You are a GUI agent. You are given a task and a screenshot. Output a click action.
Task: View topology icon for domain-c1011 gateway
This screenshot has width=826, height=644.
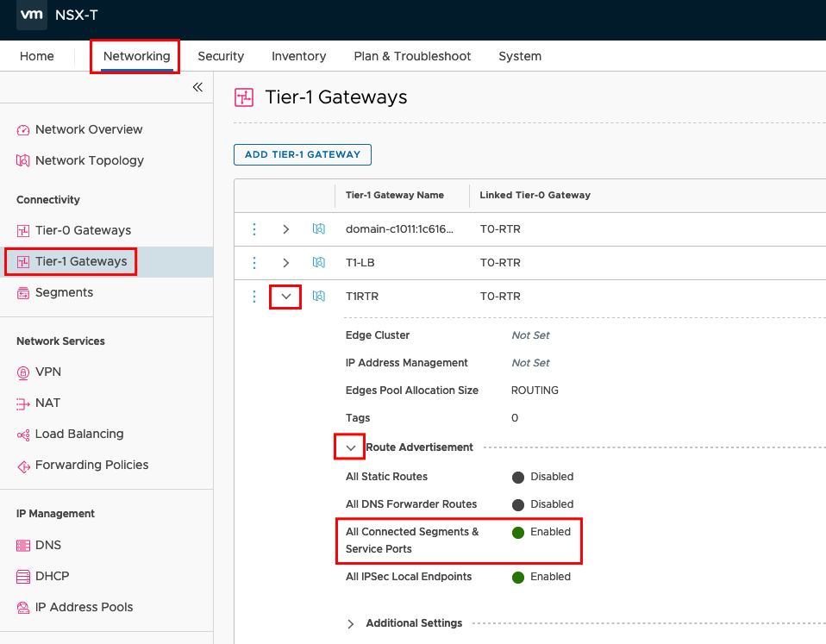[319, 228]
